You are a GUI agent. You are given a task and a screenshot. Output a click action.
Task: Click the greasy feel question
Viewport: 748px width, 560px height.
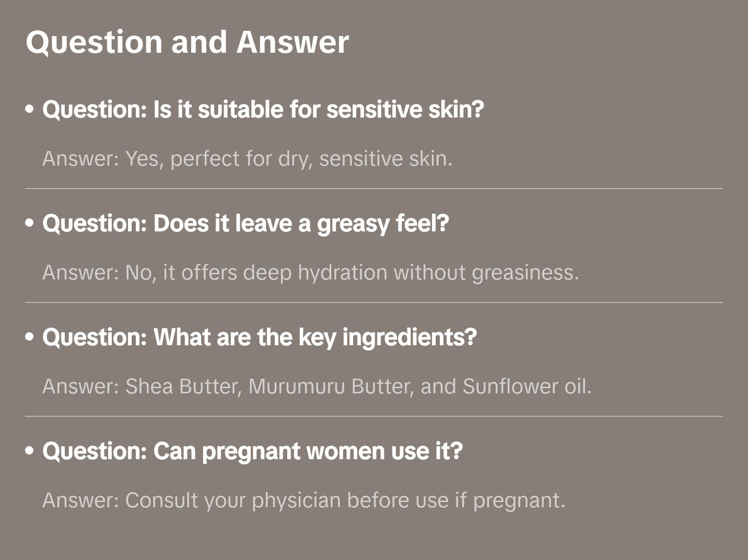tap(246, 223)
